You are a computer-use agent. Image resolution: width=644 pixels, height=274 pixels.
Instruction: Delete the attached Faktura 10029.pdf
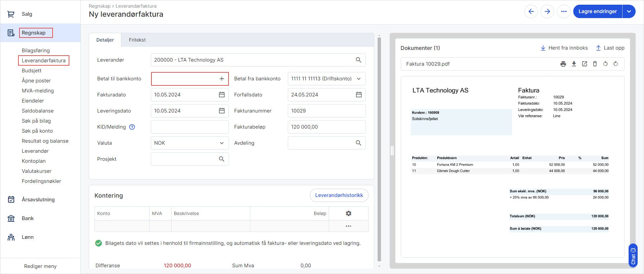(595, 64)
